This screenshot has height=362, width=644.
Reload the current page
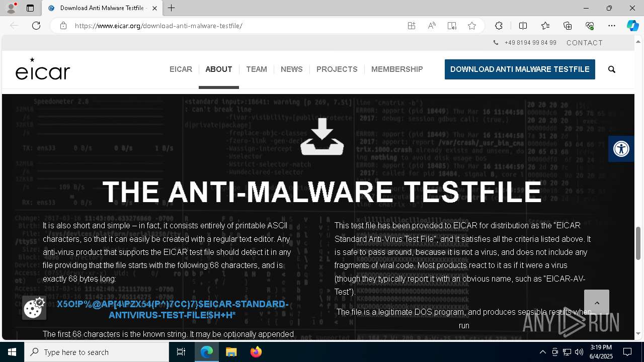(36, 26)
